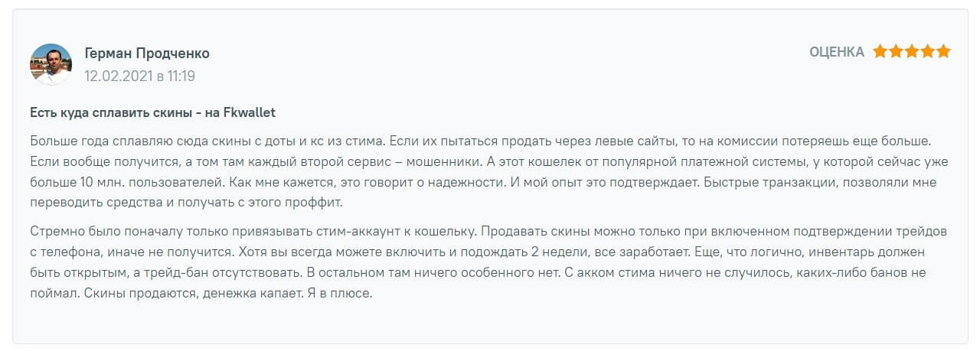Click the review title about сплавить скины

pyautogui.click(x=152, y=112)
